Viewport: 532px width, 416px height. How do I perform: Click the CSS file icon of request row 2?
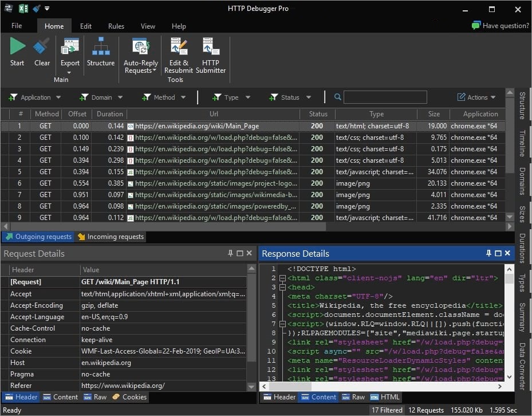pyautogui.click(x=131, y=138)
